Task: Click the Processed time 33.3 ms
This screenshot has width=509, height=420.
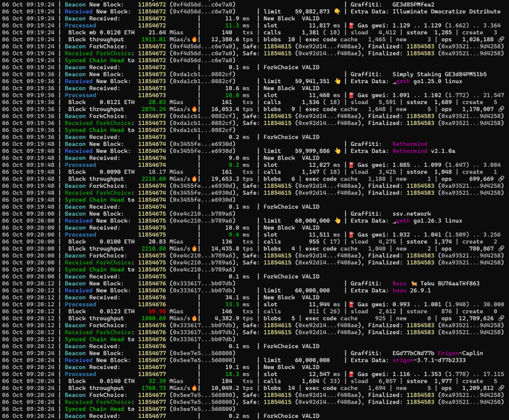Action: click(232, 305)
